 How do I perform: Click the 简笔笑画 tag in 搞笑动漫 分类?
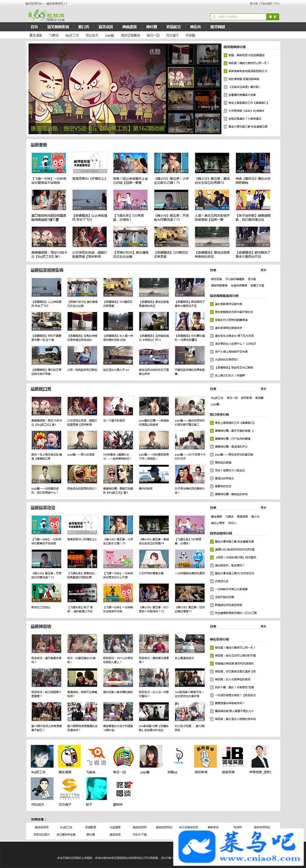coord(242,516)
